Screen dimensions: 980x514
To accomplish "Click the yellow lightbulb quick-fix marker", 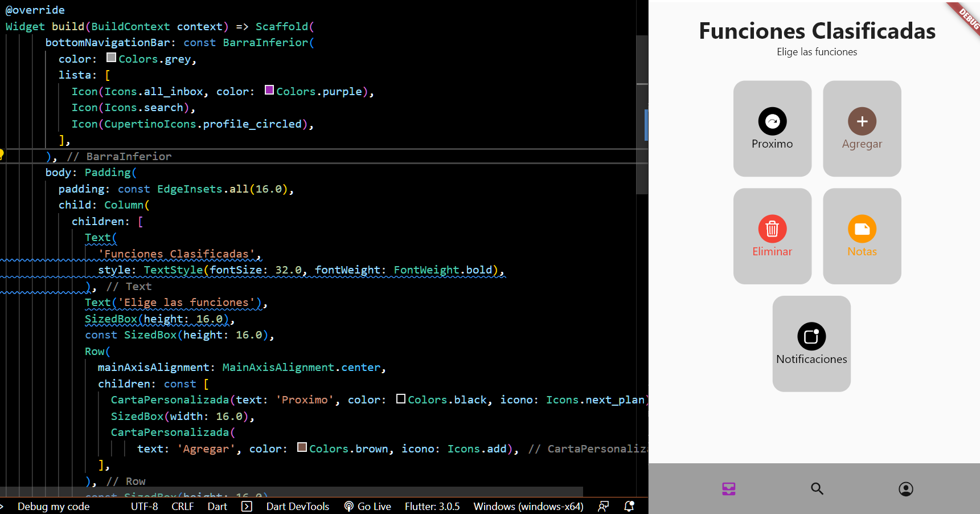I will 2,153.
